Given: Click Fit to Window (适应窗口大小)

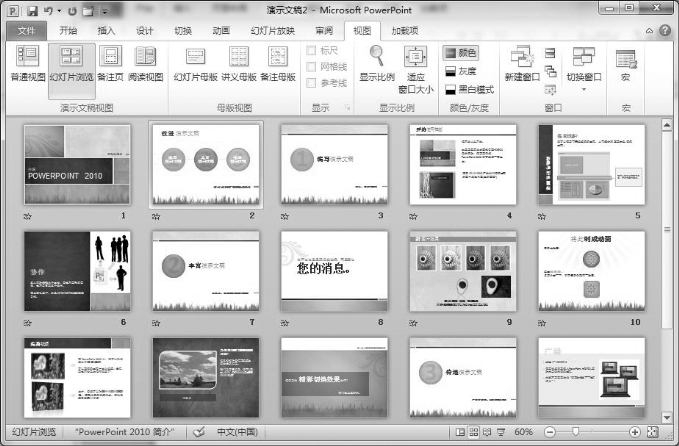Looking at the screenshot, I should coord(416,69).
